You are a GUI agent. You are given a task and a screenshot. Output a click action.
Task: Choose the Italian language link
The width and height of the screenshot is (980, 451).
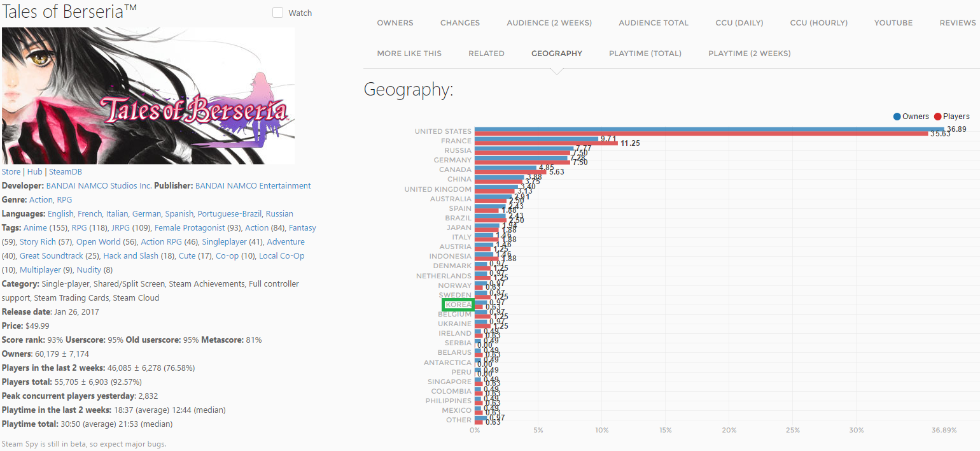click(116, 214)
